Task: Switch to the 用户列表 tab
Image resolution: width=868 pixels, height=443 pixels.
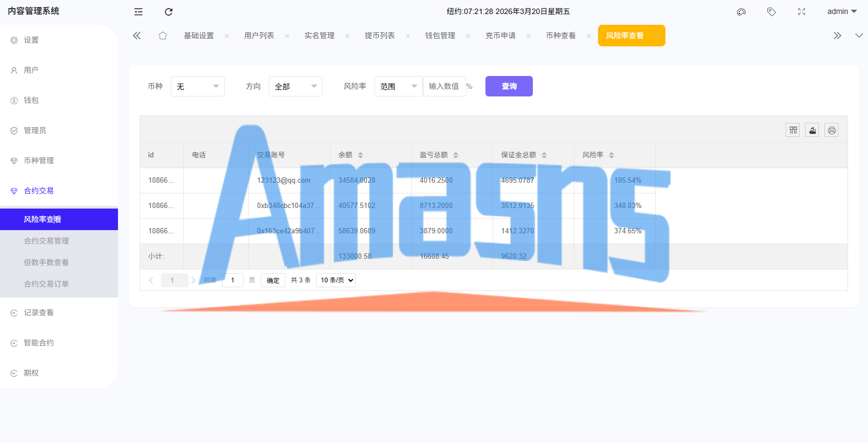Action: [259, 36]
